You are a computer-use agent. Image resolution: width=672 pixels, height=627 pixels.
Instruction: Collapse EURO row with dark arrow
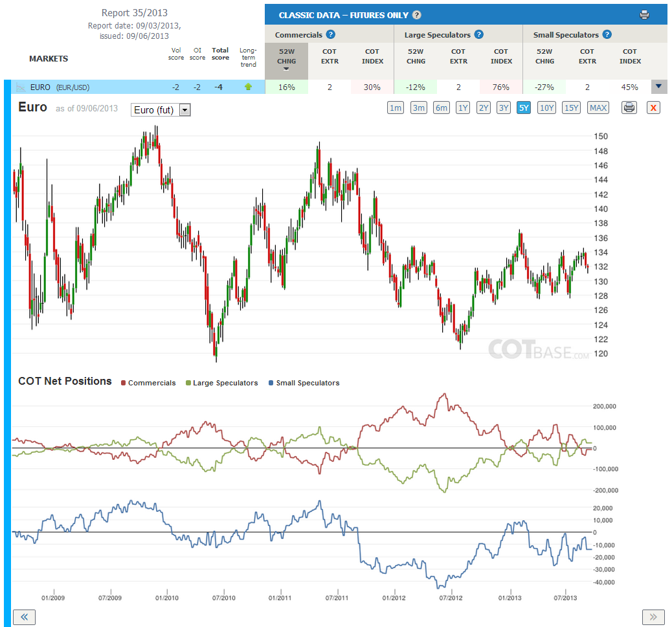pos(658,87)
